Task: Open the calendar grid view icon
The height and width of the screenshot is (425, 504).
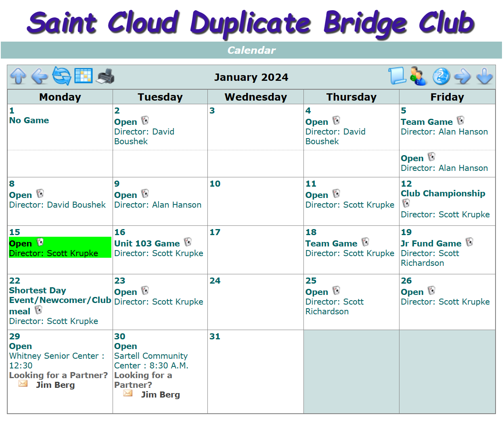Action: tap(84, 76)
